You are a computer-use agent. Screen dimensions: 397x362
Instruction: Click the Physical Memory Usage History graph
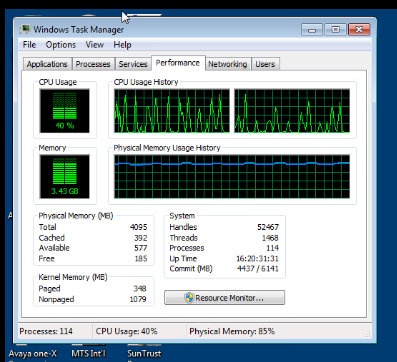pos(232,177)
